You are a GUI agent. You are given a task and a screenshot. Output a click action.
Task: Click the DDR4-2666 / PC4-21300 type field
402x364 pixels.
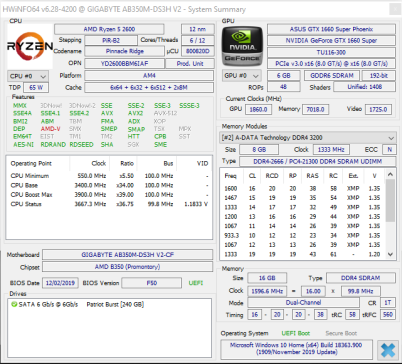[x=318, y=162]
